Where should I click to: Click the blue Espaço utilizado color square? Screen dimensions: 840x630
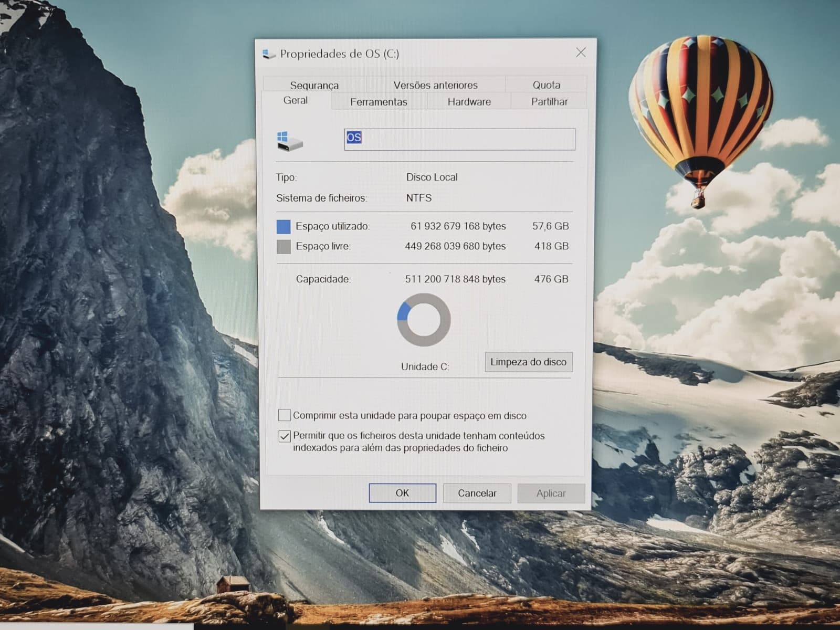click(283, 227)
